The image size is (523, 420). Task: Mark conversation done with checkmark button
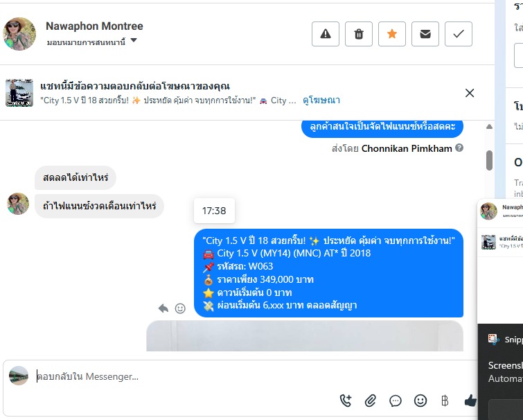[x=459, y=34]
